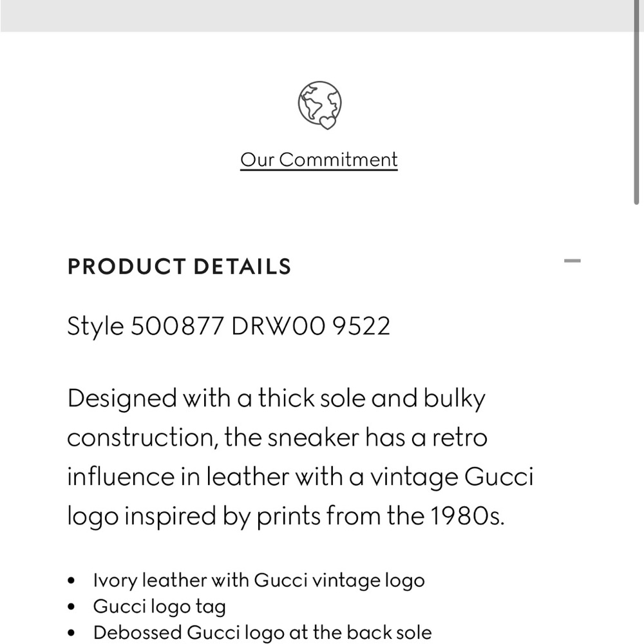Select the heart on the globe icon

[x=327, y=122]
